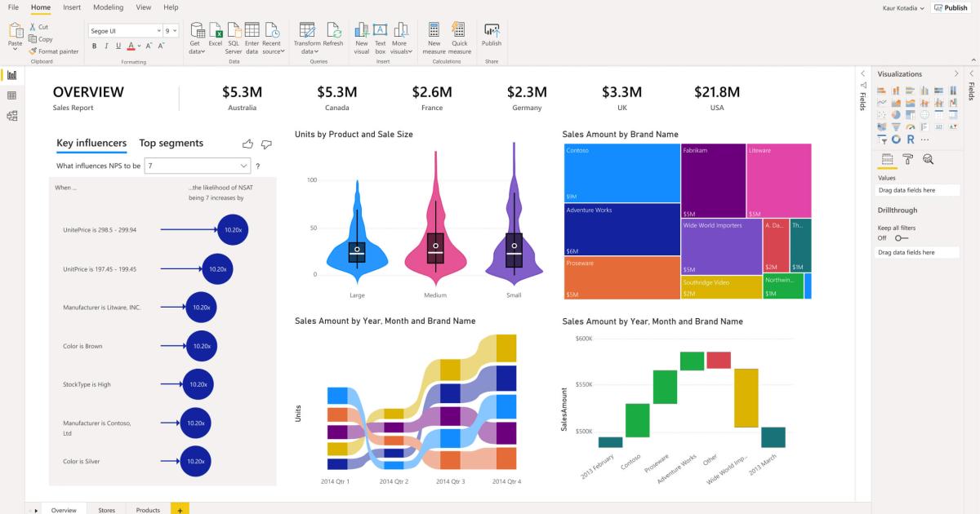Open the Analytics magnifier tab
Viewport: 980px width, 514px height.
[x=928, y=158]
